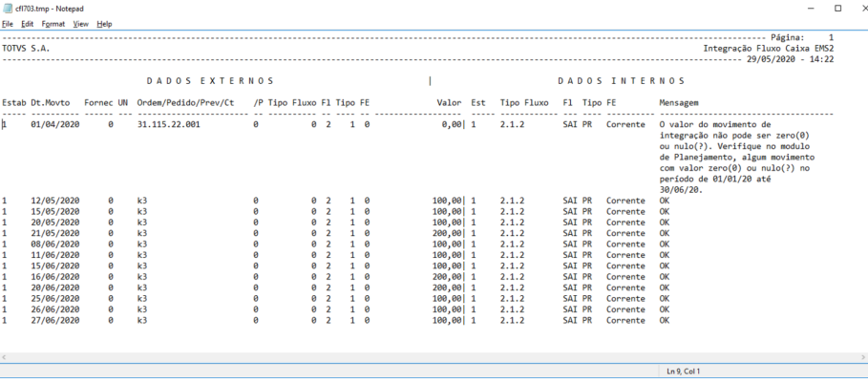Open the Edit menu
Screen dimensions: 868x383
click(x=27, y=23)
